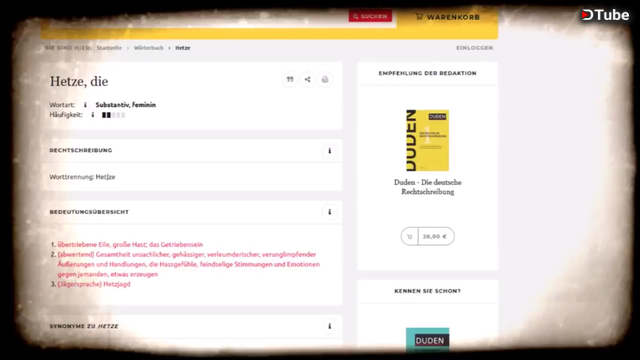Viewport: 640px width, 360px height.
Task: Click the 'Hetze, die' headword heading
Action: point(79,82)
